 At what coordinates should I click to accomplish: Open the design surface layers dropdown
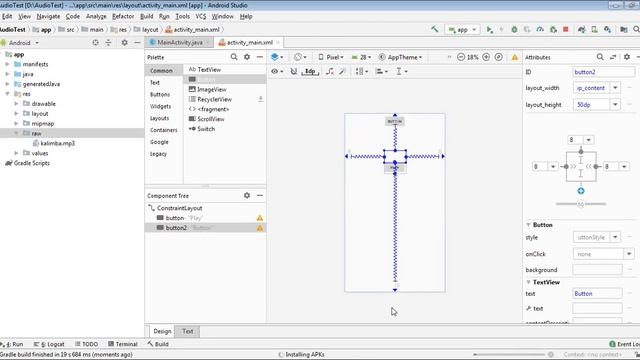click(x=277, y=57)
